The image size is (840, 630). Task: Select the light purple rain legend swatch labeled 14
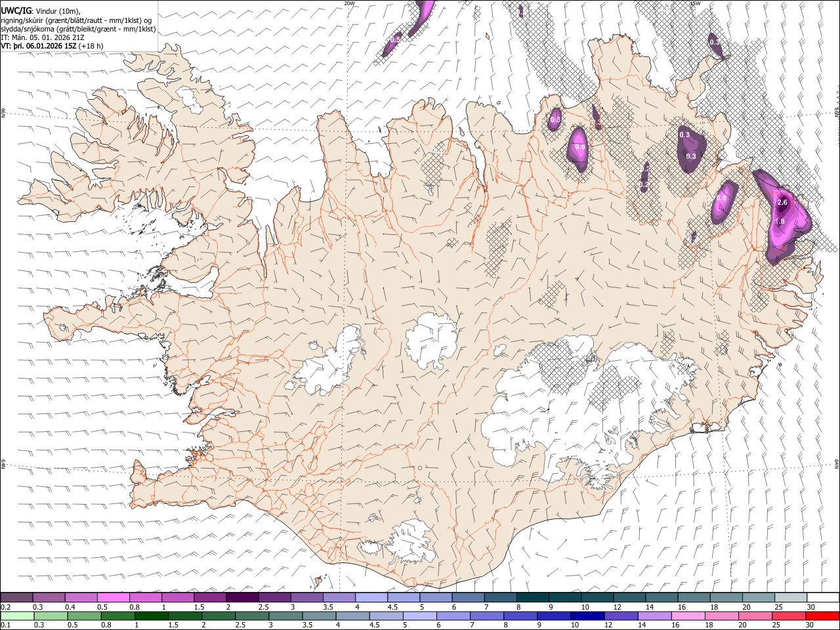pos(654,616)
